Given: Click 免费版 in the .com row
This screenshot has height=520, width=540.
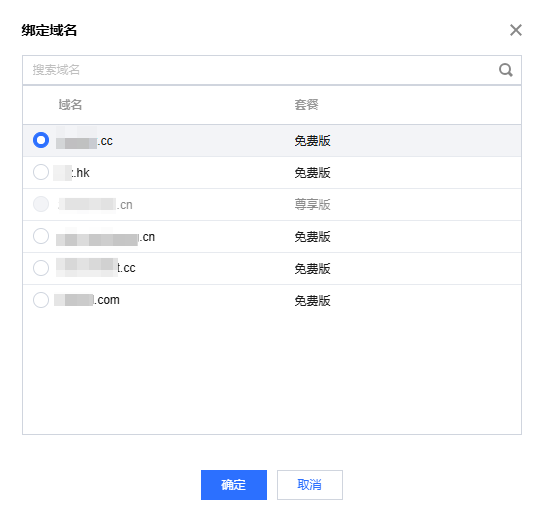Looking at the screenshot, I should click(x=312, y=301).
